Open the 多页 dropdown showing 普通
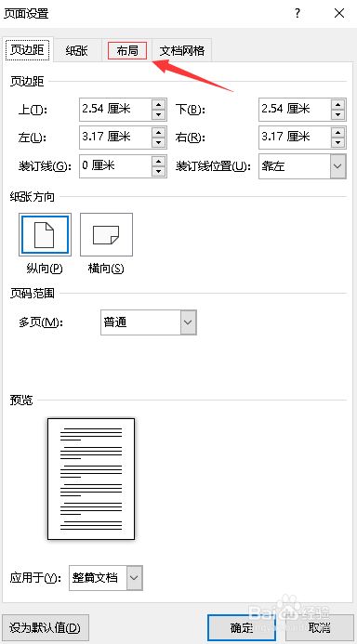Viewport: 357px width, 644px height. (x=149, y=322)
